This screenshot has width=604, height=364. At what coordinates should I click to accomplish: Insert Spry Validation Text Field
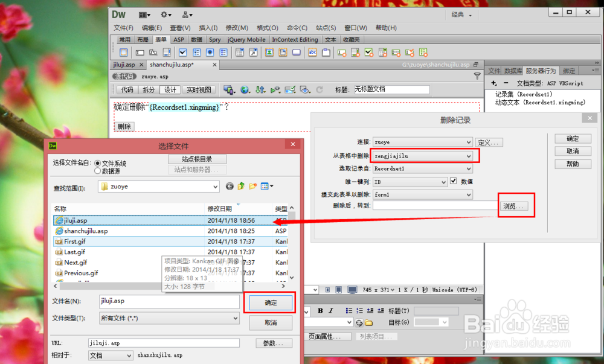pos(342,53)
